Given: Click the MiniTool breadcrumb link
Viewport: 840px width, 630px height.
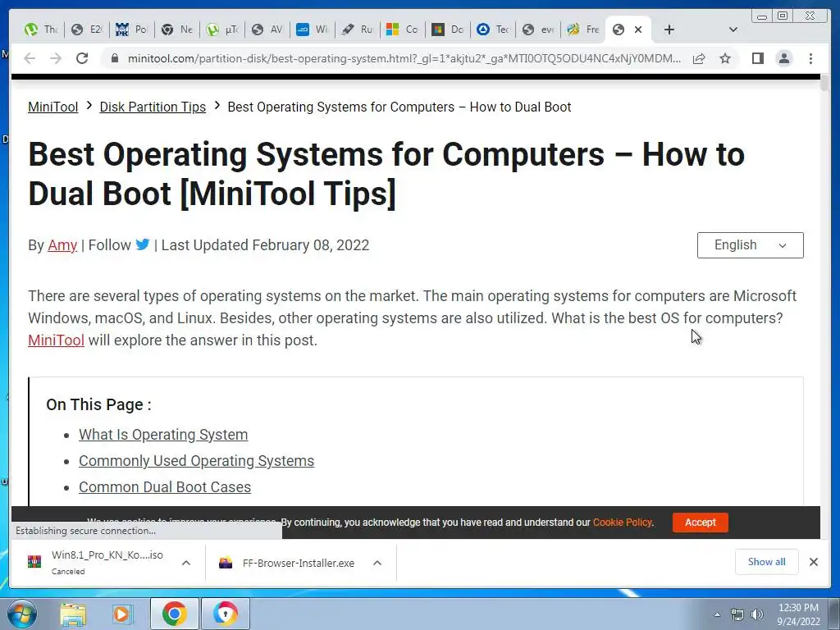Looking at the screenshot, I should coord(53,107).
